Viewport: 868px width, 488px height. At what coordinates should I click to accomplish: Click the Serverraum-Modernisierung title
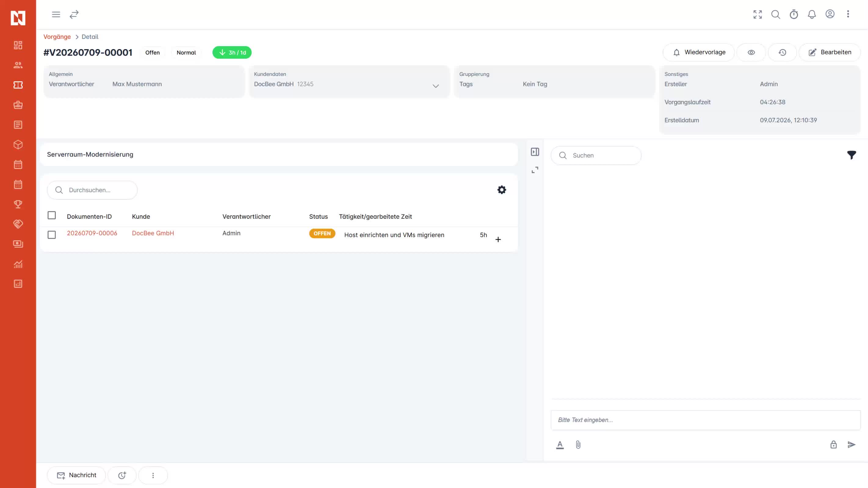(x=90, y=155)
